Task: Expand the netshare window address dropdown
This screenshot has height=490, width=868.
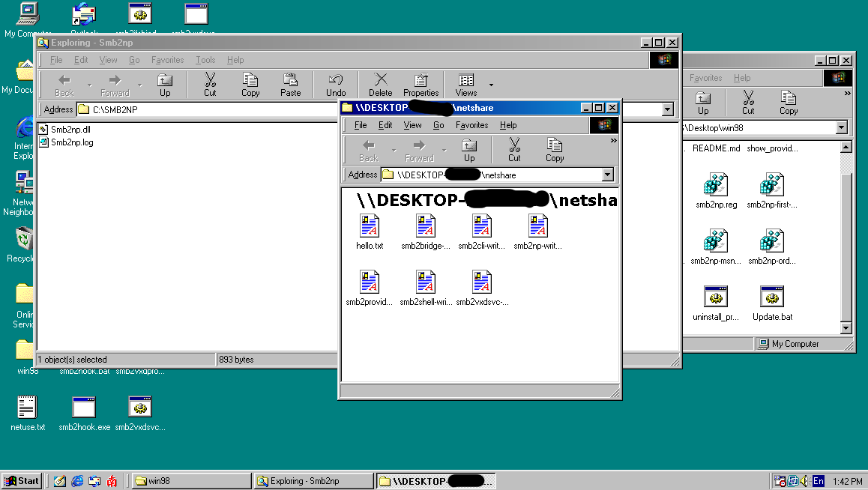Action: click(x=607, y=175)
